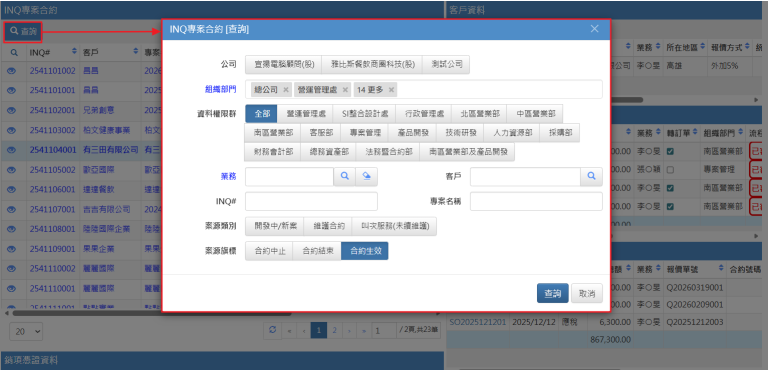Viewport: 768px width, 370px height.
Task: Toggle 維護合約 in 案源類別
Action: [x=327, y=226]
